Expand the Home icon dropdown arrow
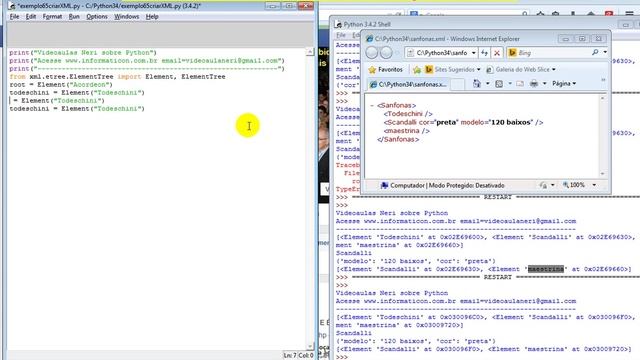The height and width of the screenshot is (360, 640). tap(487, 84)
